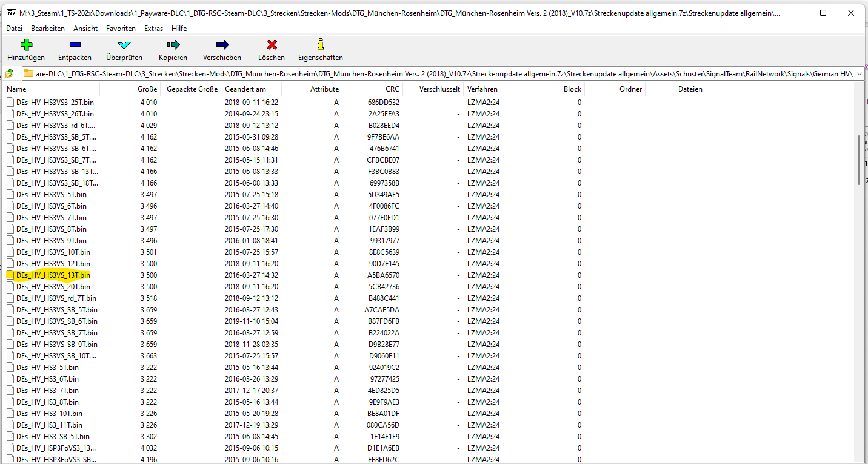Click the Hinzufügen green plus icon
868x464 pixels.
pyautogui.click(x=26, y=45)
